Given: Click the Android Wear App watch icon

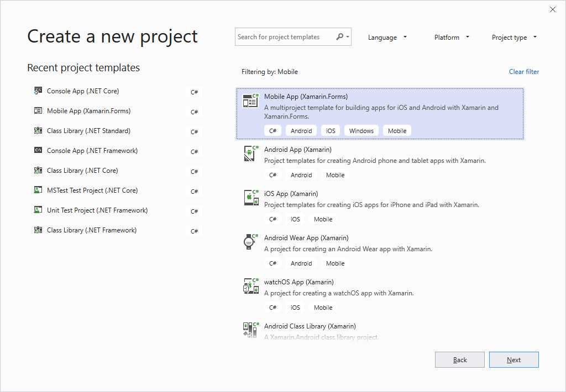Looking at the screenshot, I should pos(251,242).
